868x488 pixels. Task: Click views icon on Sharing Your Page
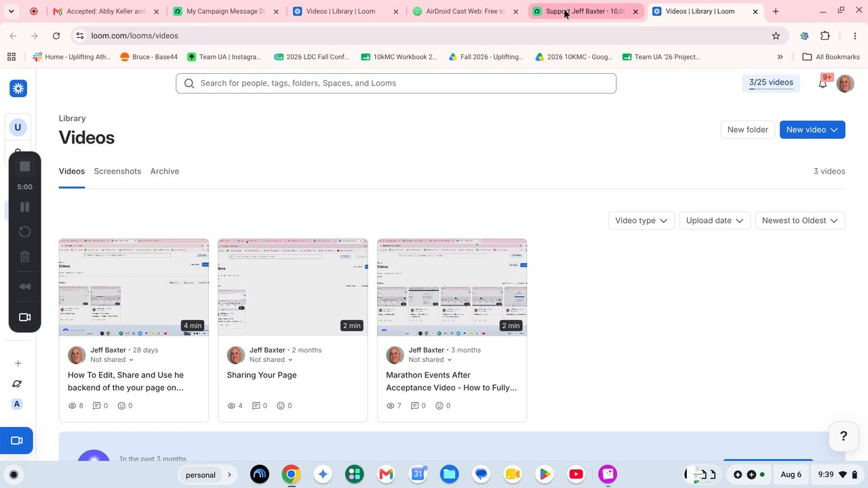(231, 406)
